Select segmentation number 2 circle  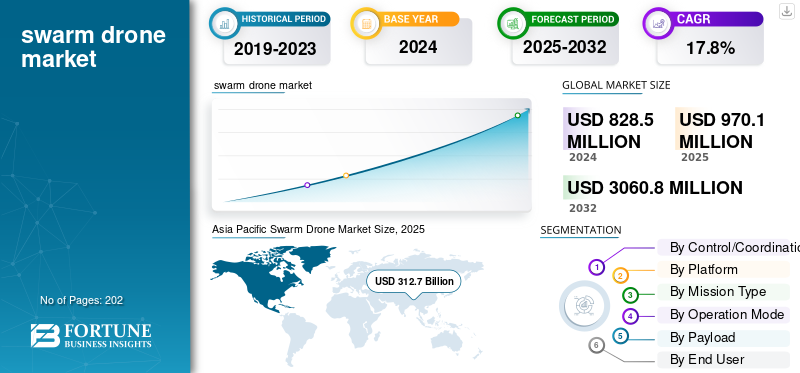620,276
